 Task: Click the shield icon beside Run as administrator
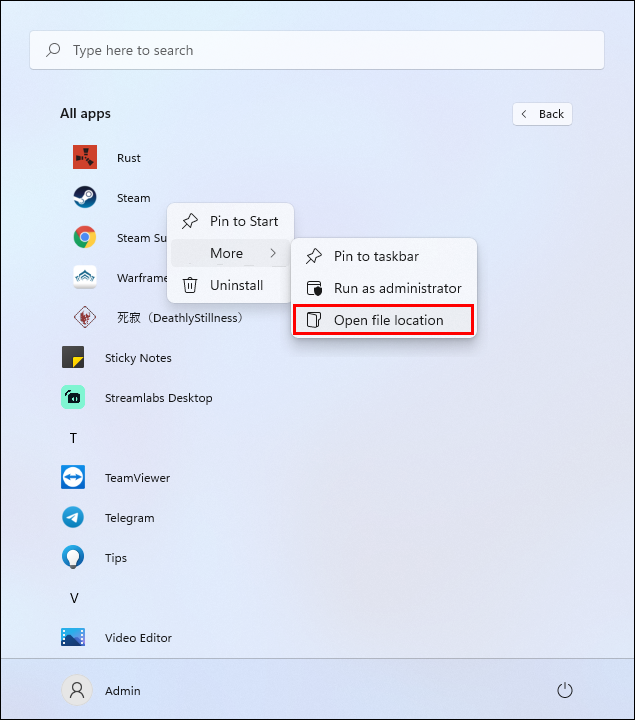click(x=314, y=288)
